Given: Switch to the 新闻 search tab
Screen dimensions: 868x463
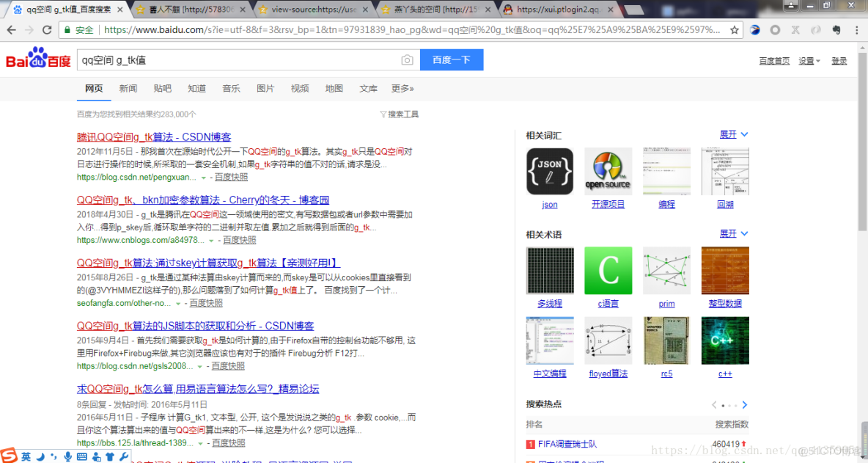Looking at the screenshot, I should (x=128, y=88).
